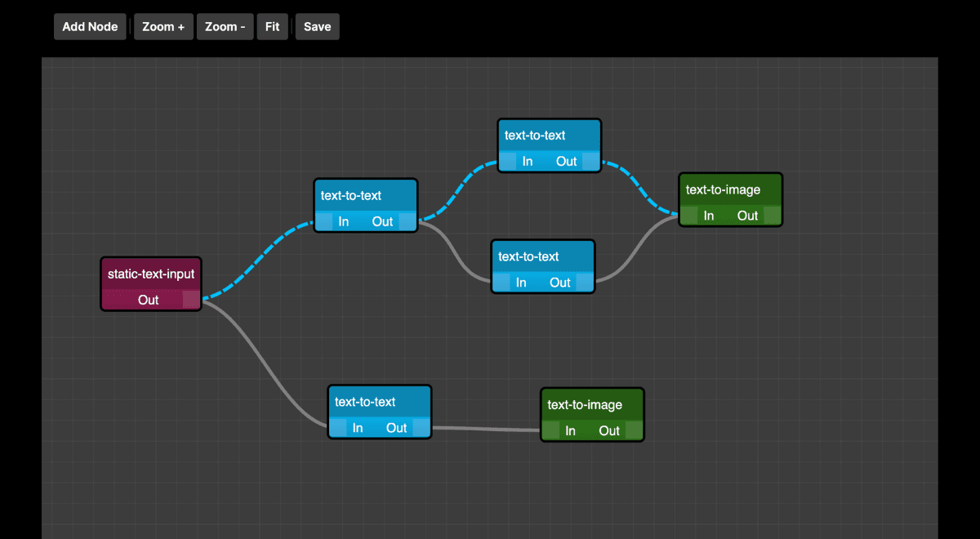This screenshot has width=980, height=539.
Task: Click the Out port of upper text-to-image node
Action: [772, 216]
